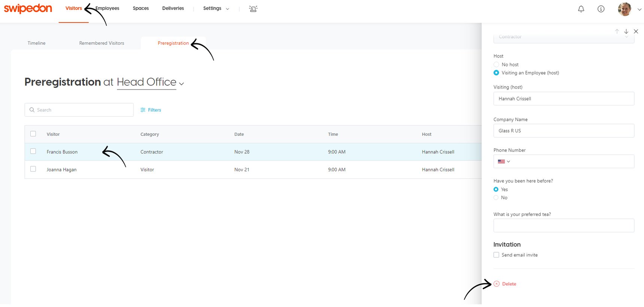Tick the Send email invite checkbox

point(496,255)
